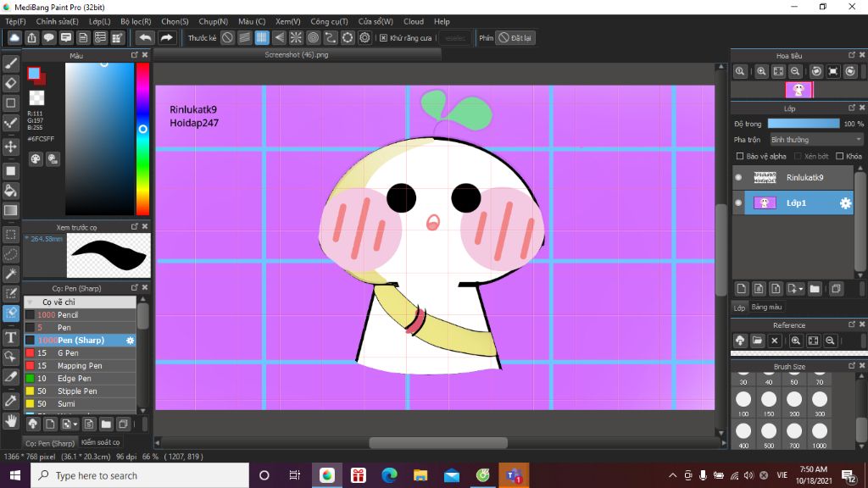The height and width of the screenshot is (488, 868).
Task: Select the Bucket fill tool
Action: [x=11, y=191]
